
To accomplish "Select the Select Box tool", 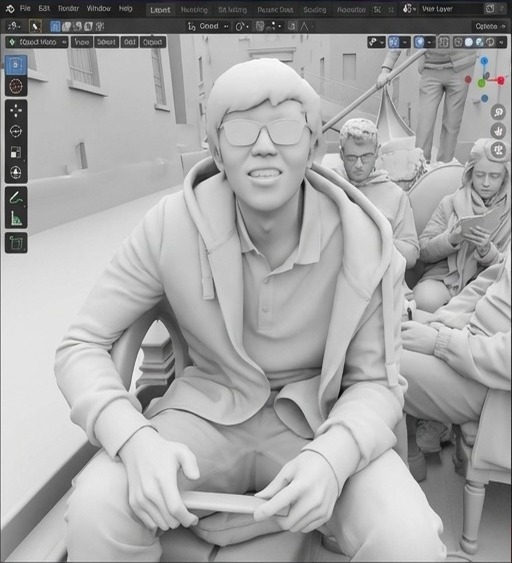I will [16, 65].
